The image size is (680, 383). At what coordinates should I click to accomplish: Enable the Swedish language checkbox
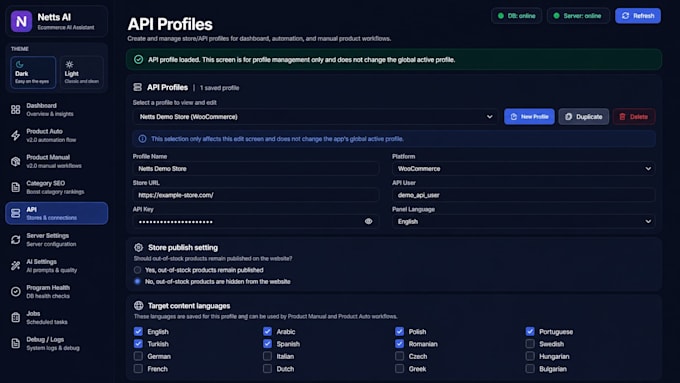click(x=530, y=344)
